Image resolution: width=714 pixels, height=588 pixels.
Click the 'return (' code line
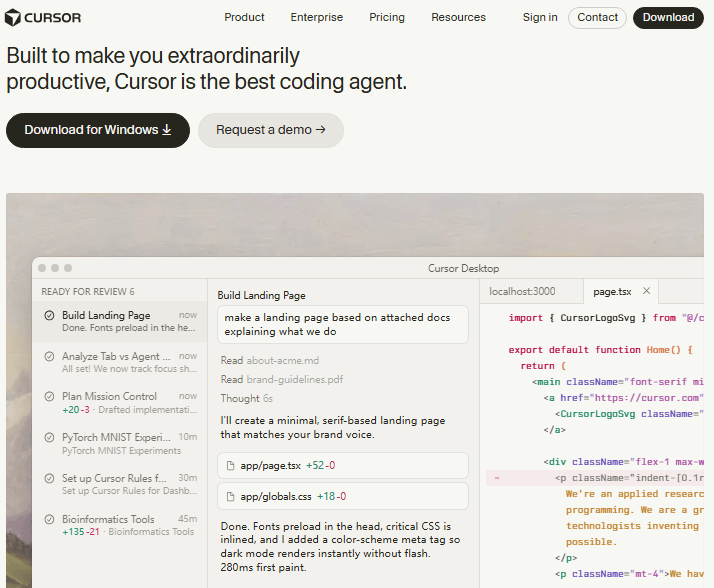[543, 366]
